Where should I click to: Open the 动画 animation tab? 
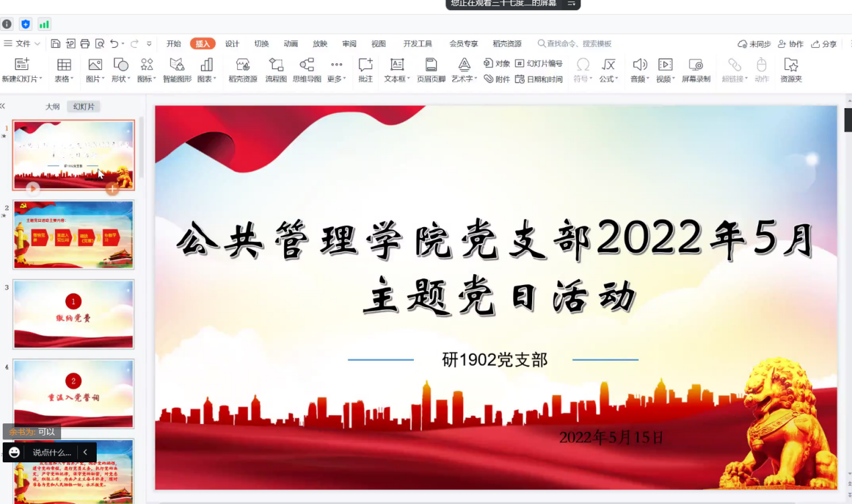[290, 44]
